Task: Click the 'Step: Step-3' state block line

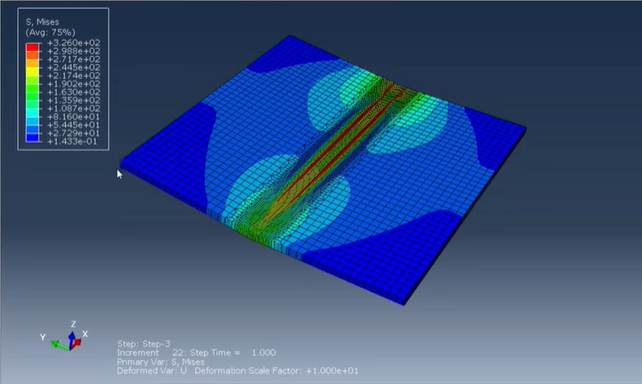Action: 143,344
